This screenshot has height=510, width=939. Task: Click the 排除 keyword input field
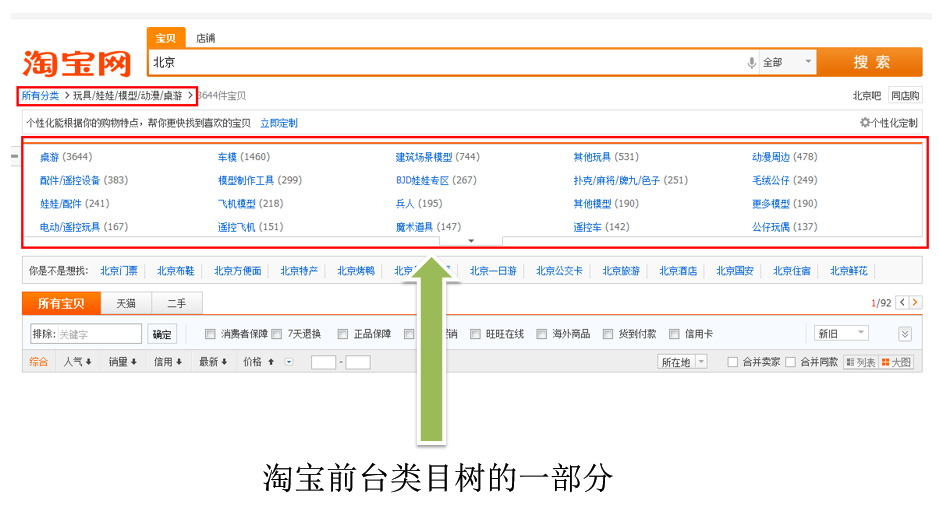click(99, 334)
